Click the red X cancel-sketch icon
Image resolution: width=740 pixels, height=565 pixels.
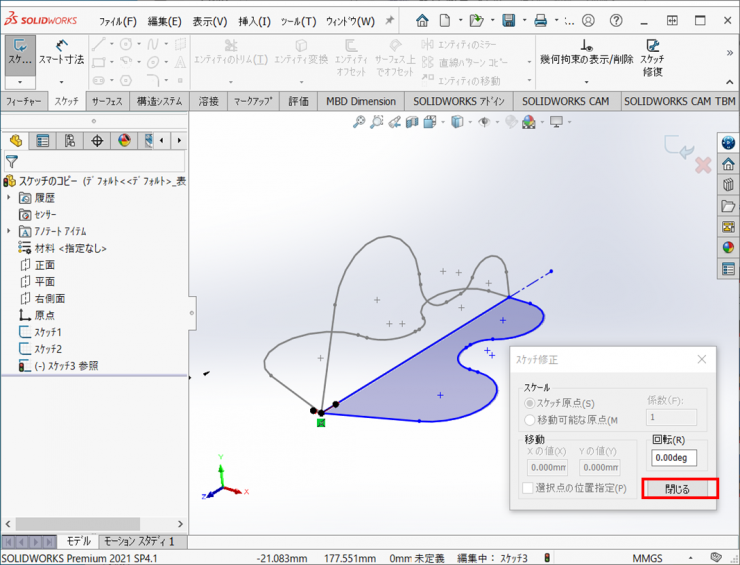702,164
